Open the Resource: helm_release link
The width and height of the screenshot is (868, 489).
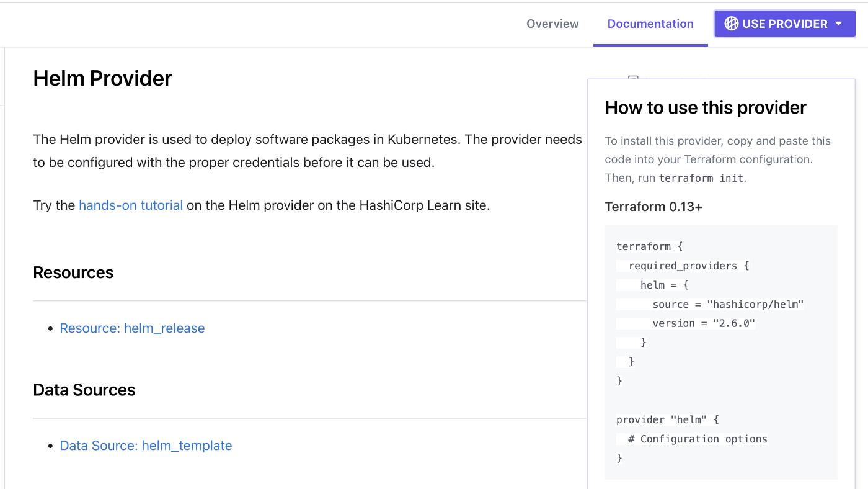132,328
